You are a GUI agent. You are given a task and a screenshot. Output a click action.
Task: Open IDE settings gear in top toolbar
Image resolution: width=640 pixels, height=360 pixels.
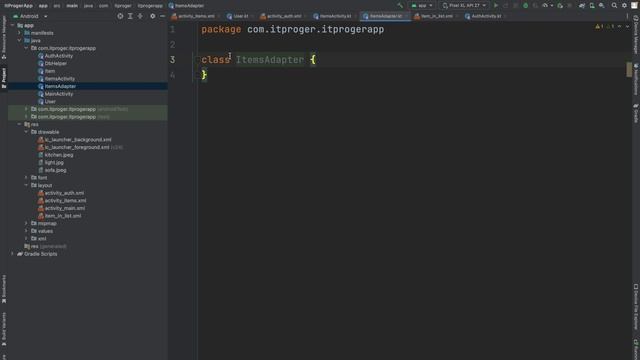pyautogui.click(x=624, y=5)
